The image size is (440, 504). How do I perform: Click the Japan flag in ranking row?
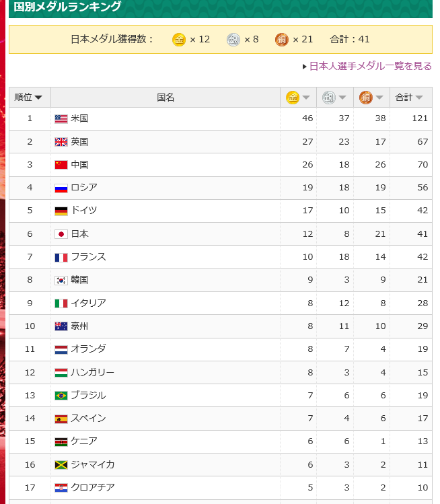(61, 234)
